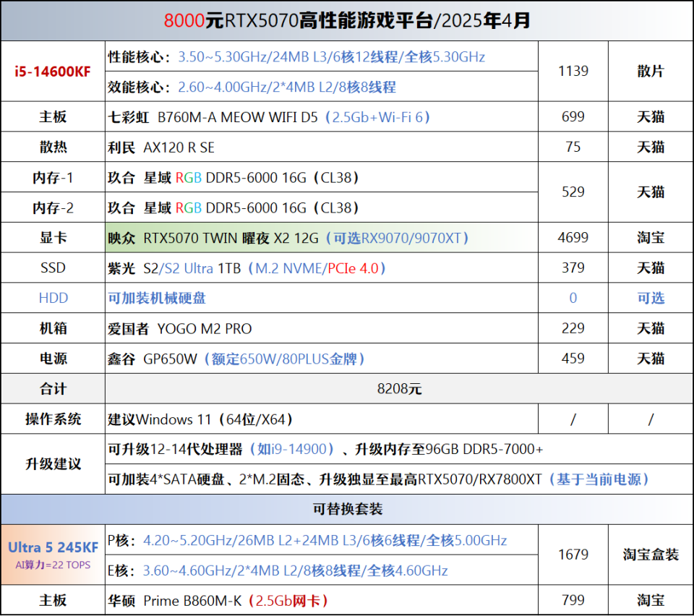This screenshot has height=616, width=694.
Task: Click the E核 3.60~4.60GHz specification row
Action: pos(322,570)
